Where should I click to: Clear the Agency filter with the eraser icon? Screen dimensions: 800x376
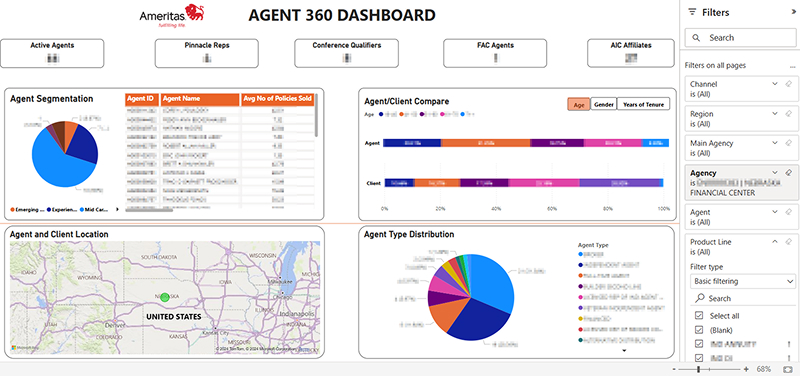pyautogui.click(x=788, y=172)
